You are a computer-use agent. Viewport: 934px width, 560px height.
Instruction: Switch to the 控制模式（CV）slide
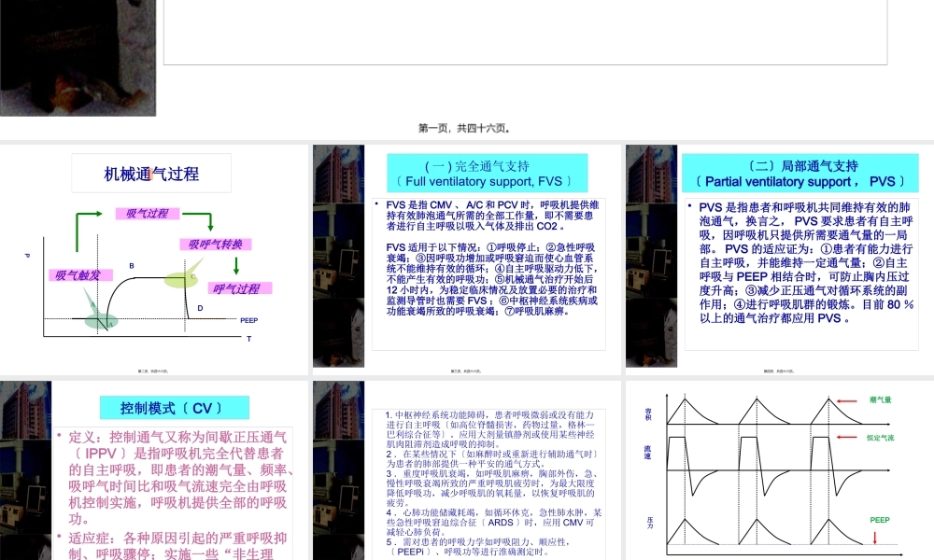tap(154, 467)
